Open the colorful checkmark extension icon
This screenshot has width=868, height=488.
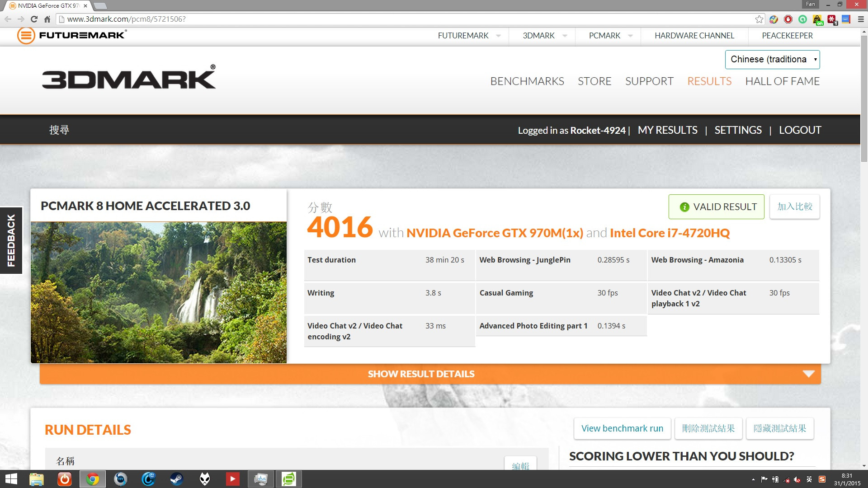(x=774, y=19)
